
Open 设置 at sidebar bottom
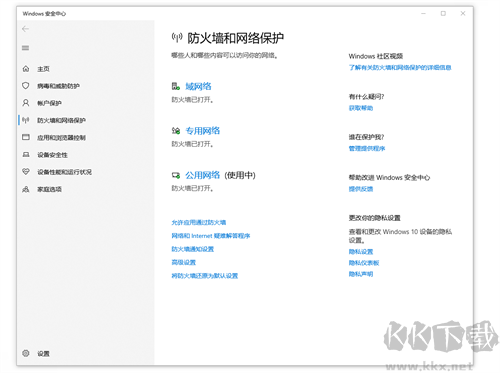pos(43,354)
